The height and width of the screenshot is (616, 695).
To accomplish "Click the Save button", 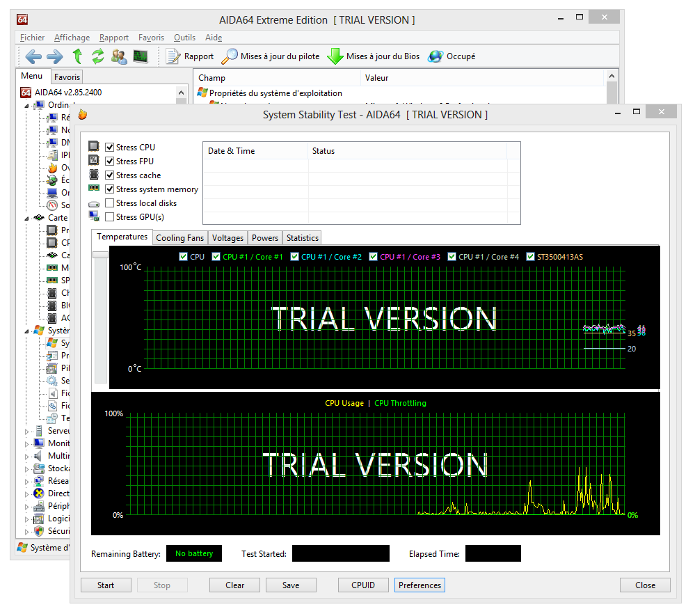I will [291, 585].
